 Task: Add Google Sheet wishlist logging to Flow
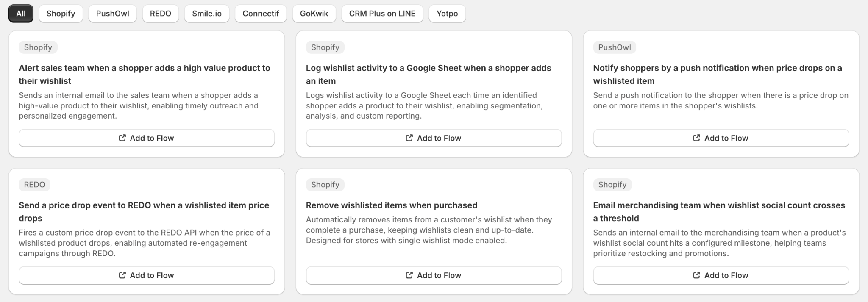click(x=434, y=138)
